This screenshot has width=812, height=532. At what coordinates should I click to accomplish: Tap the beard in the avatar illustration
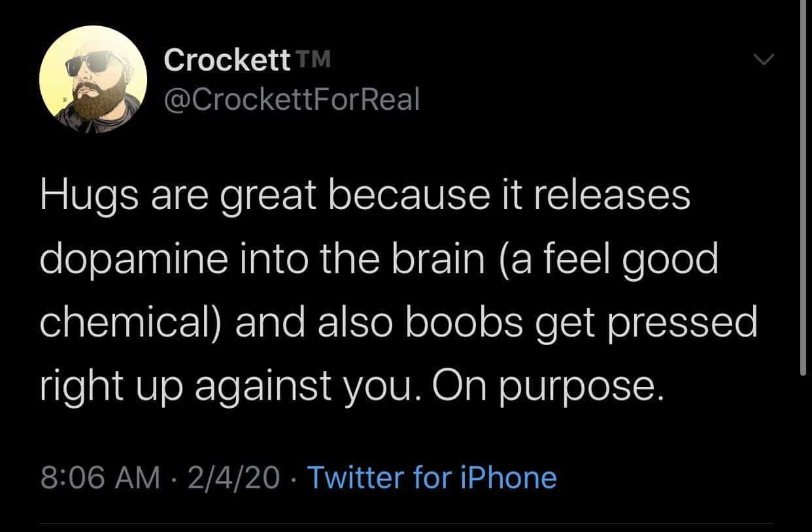(99, 105)
